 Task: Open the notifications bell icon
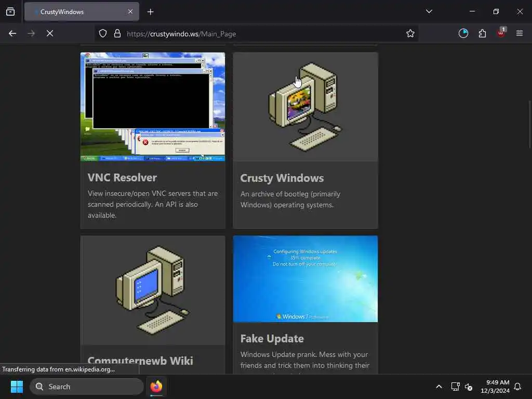point(517,387)
